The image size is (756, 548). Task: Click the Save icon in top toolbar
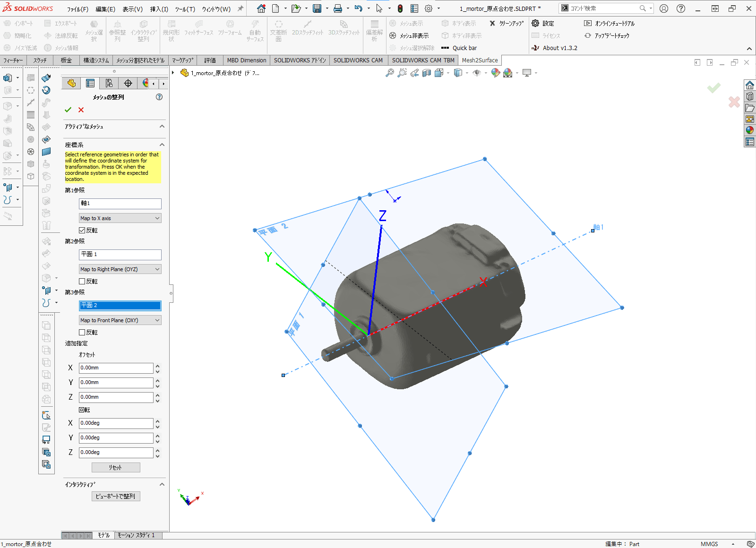point(317,9)
